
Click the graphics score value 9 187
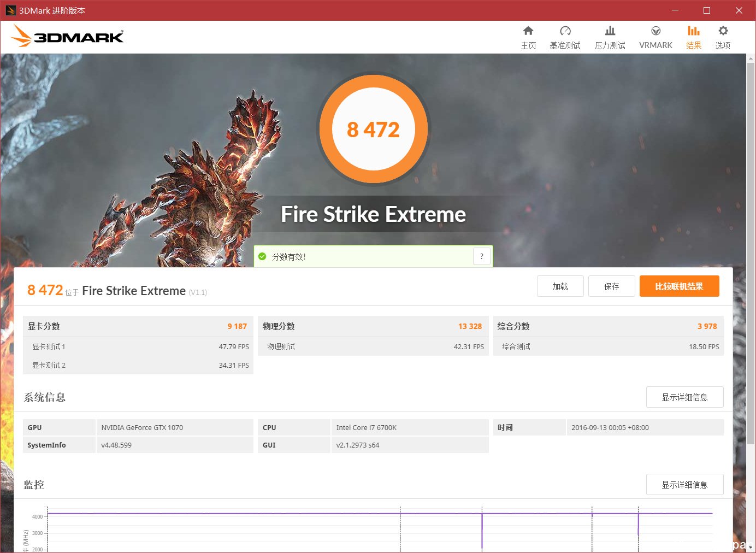pos(237,326)
